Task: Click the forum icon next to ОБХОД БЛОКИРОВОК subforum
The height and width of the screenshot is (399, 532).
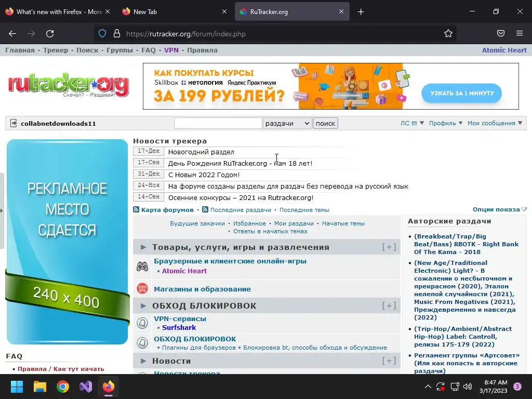Action: (x=142, y=343)
